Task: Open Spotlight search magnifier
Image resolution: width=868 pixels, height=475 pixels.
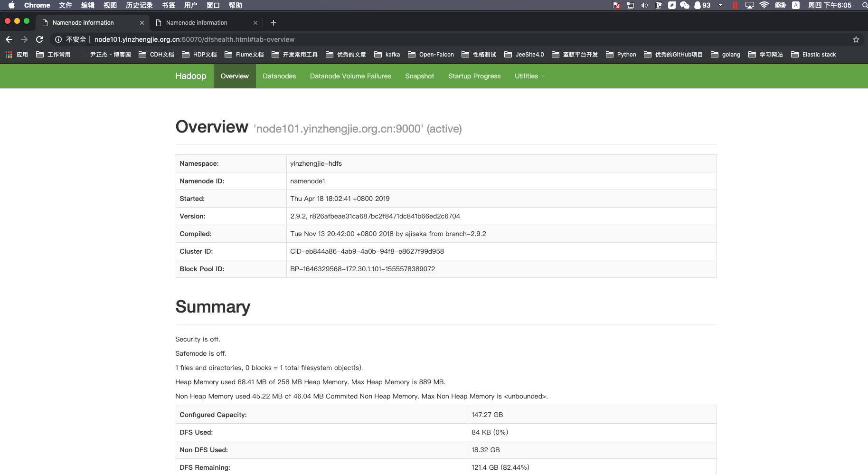Action: tap(864, 5)
